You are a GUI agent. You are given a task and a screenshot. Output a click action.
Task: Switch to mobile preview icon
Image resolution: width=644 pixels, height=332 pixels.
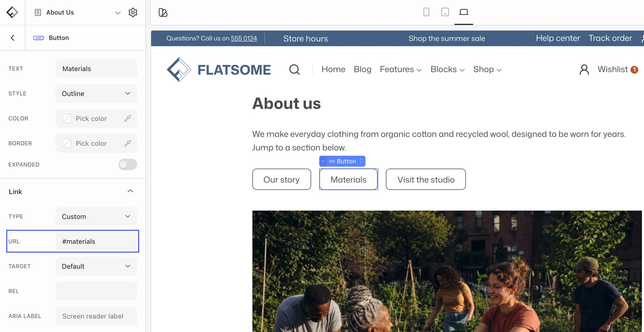(426, 12)
